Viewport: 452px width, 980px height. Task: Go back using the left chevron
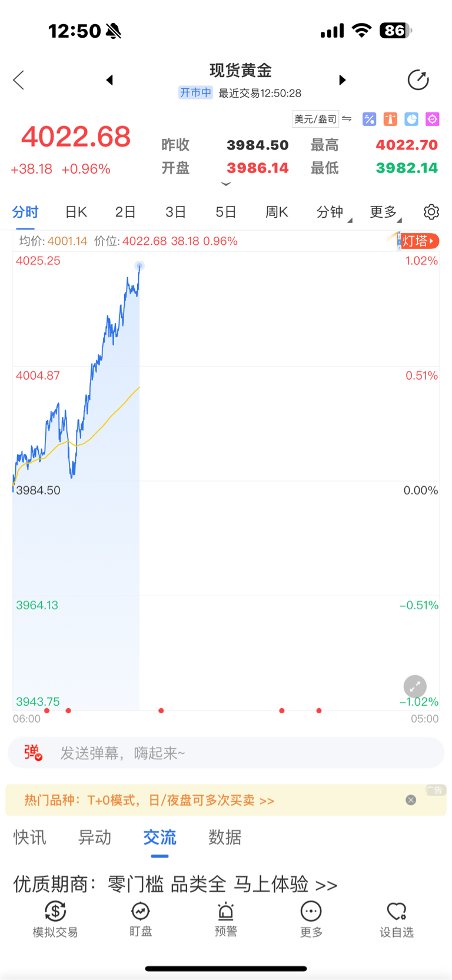coord(19,80)
